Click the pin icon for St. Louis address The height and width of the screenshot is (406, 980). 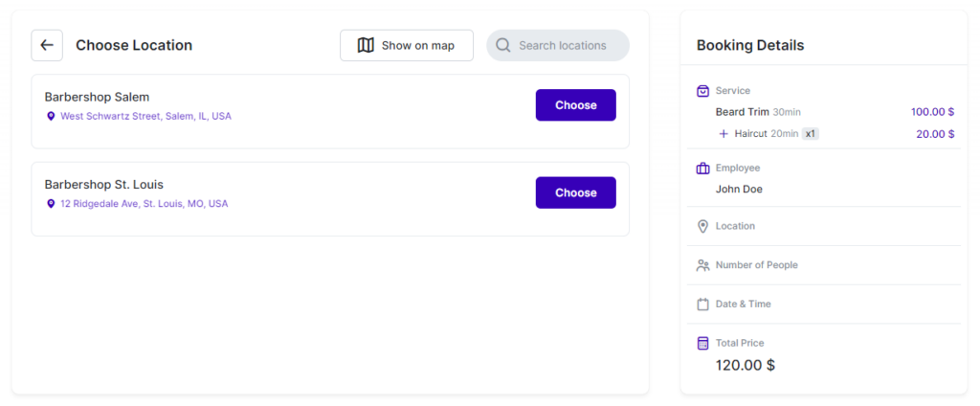[x=51, y=204]
